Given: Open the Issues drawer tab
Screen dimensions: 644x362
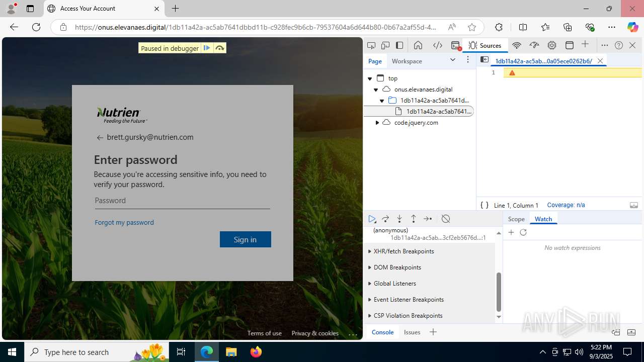Looking at the screenshot, I should pos(412,332).
